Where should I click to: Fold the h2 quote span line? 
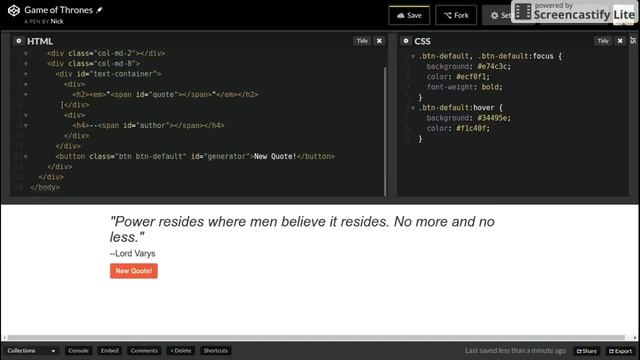pos(26,95)
